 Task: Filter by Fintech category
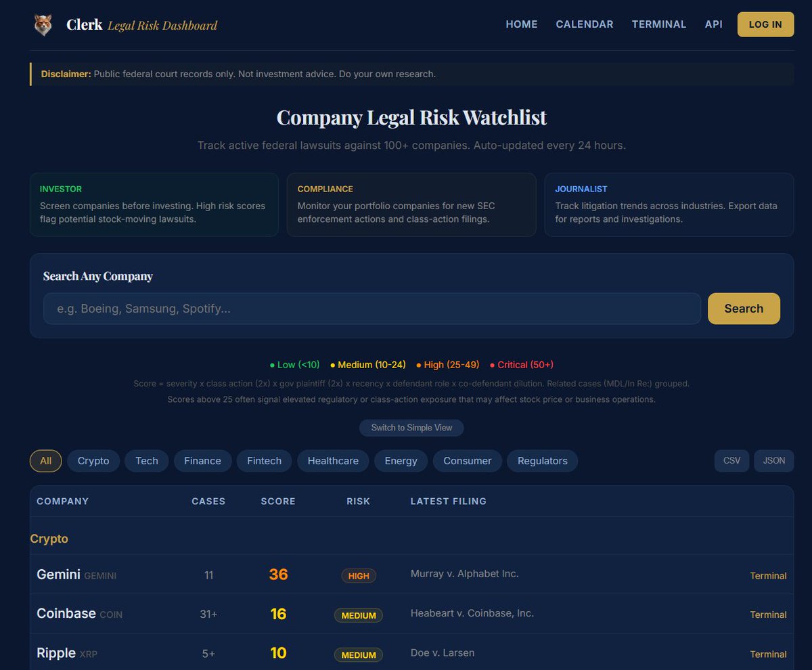coord(264,461)
